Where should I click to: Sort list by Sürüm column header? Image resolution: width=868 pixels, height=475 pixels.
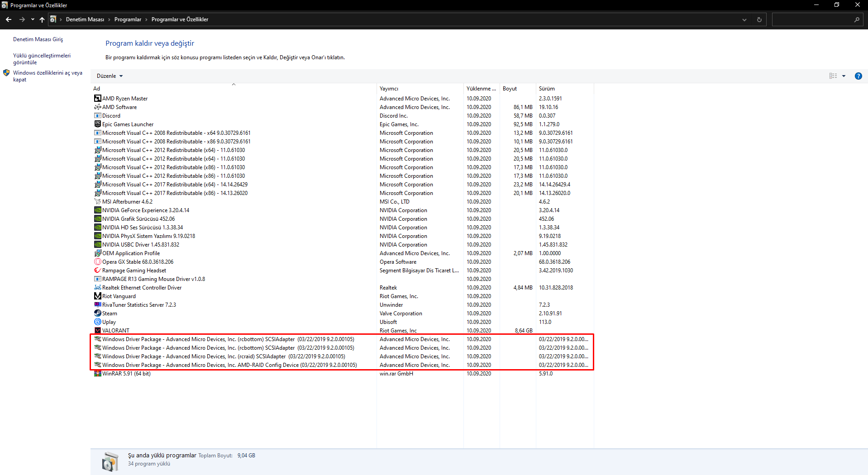point(565,89)
